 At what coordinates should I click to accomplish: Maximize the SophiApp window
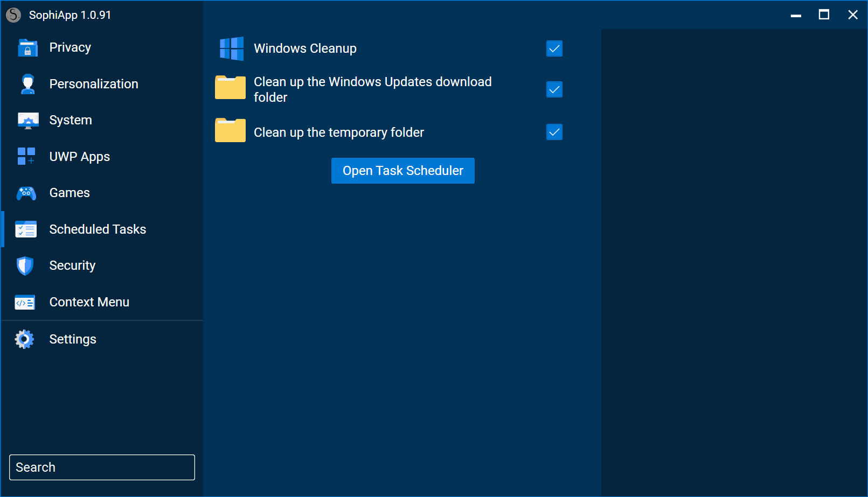click(x=824, y=15)
